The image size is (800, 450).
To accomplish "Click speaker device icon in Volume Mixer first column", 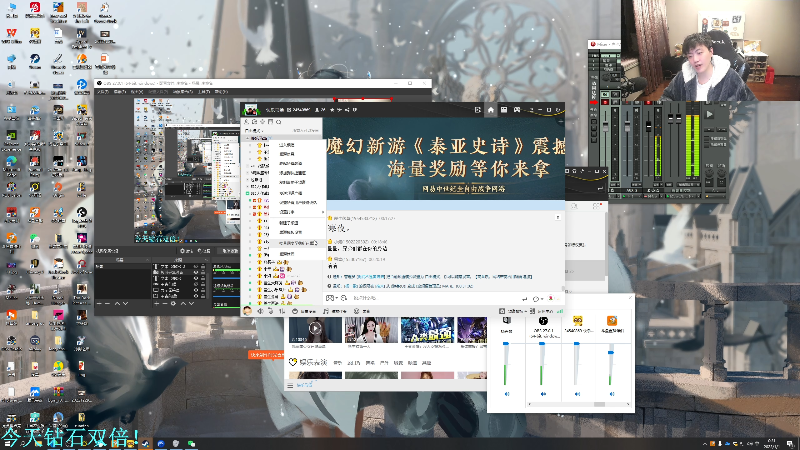I will 507,320.
